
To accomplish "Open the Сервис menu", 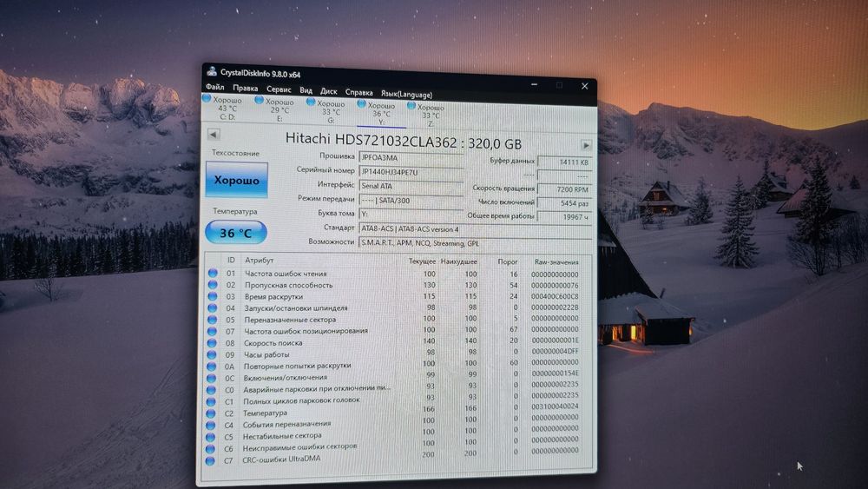I will (279, 89).
